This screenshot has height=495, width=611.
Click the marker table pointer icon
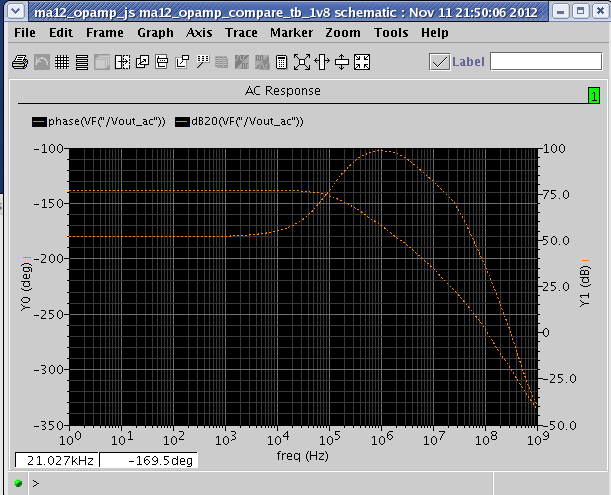pyautogui.click(x=202, y=62)
